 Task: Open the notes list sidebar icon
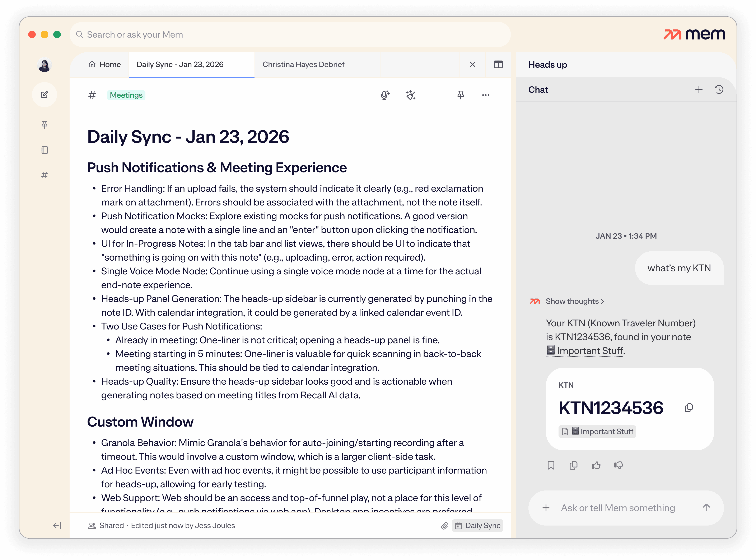pyautogui.click(x=45, y=150)
